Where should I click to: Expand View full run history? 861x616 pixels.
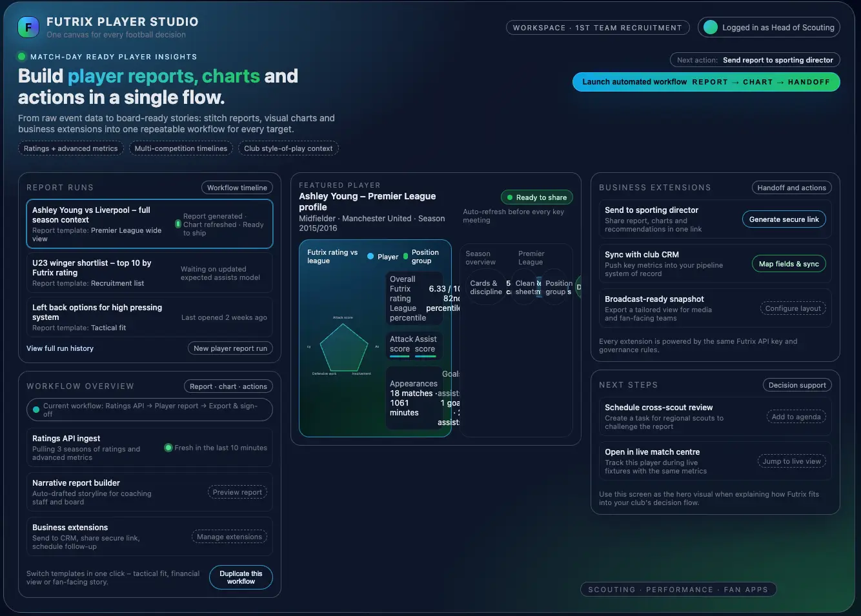[59, 348]
